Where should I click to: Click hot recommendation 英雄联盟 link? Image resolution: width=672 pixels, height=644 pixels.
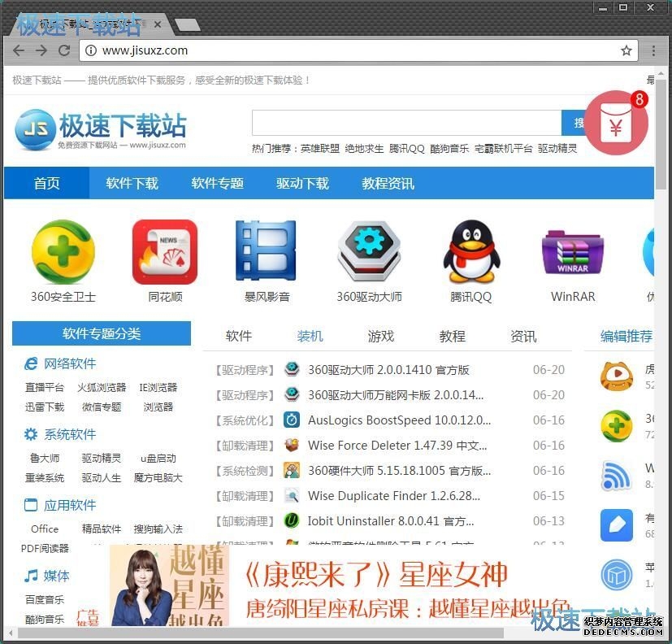pyautogui.click(x=319, y=149)
